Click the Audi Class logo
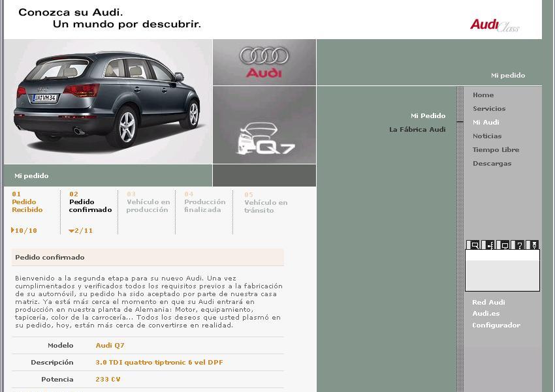This screenshot has height=392, width=555. 495,25
